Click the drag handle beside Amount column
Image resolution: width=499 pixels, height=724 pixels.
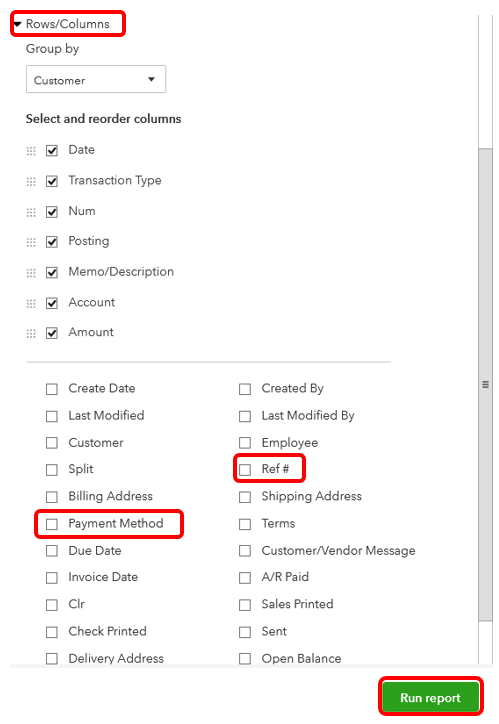[x=31, y=333]
